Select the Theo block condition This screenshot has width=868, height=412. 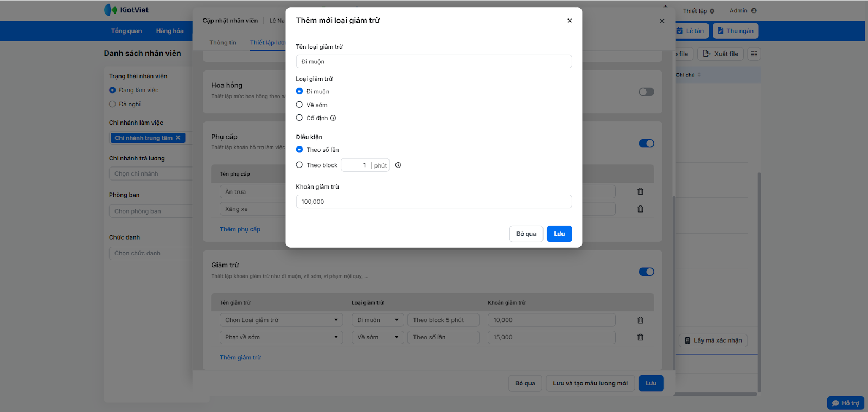coord(299,165)
